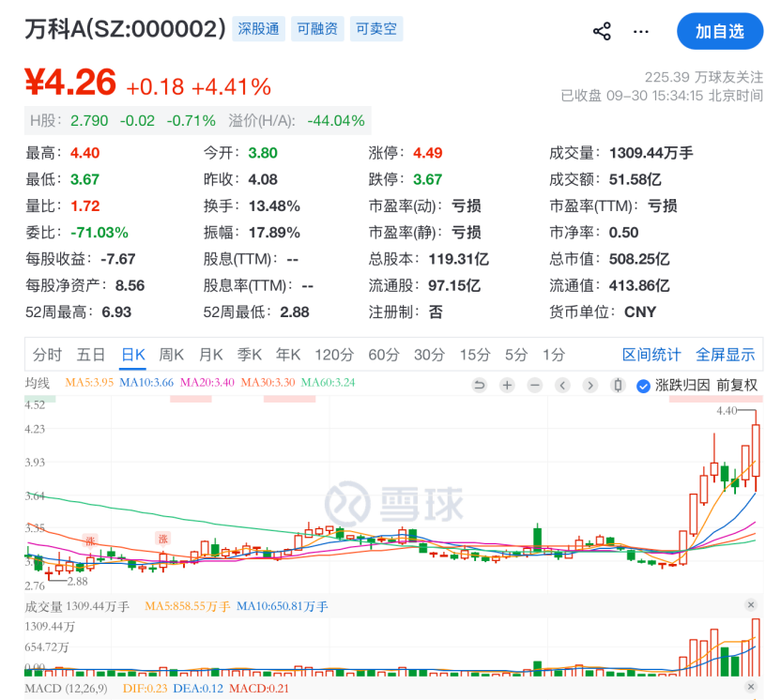Click the 可融资 tag

tap(317, 29)
